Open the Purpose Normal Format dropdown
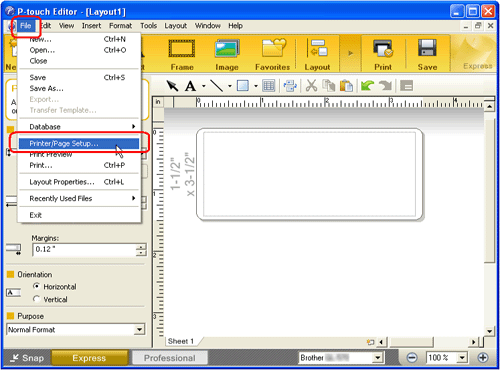This screenshot has width=500, height=370. (x=139, y=330)
